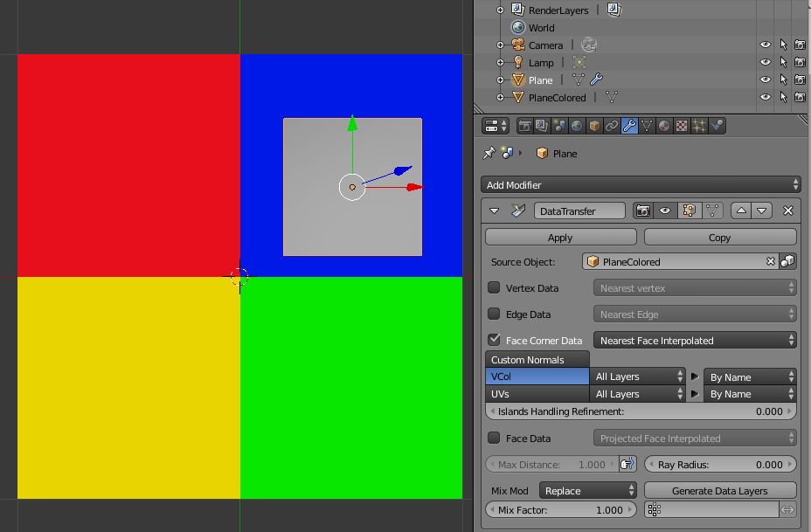811x532 pixels.
Task: Adjust the Mix Factor slider
Action: pyautogui.click(x=561, y=510)
